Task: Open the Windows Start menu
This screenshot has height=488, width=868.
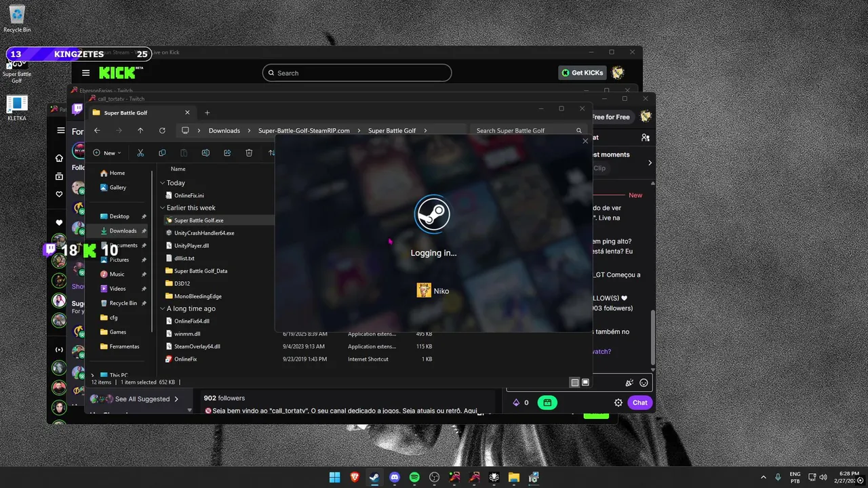Action: pos(335,477)
